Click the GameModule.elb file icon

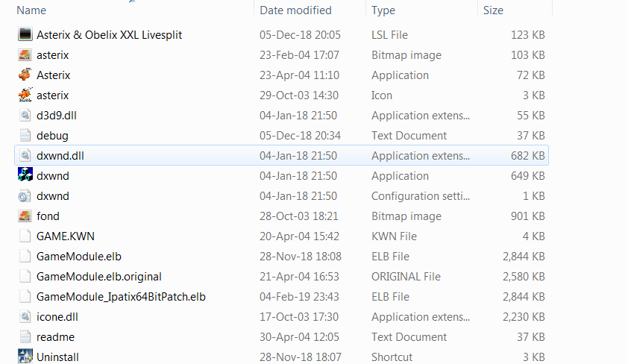tap(25, 257)
